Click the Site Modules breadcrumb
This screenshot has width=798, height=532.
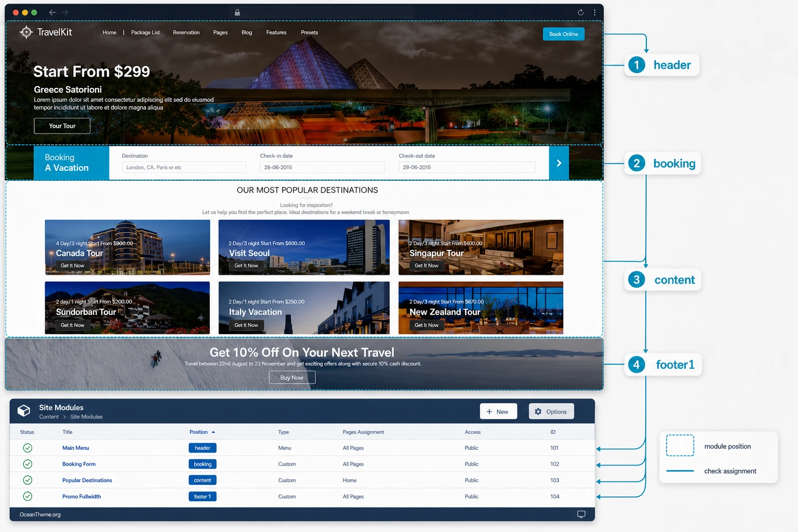pos(86,417)
